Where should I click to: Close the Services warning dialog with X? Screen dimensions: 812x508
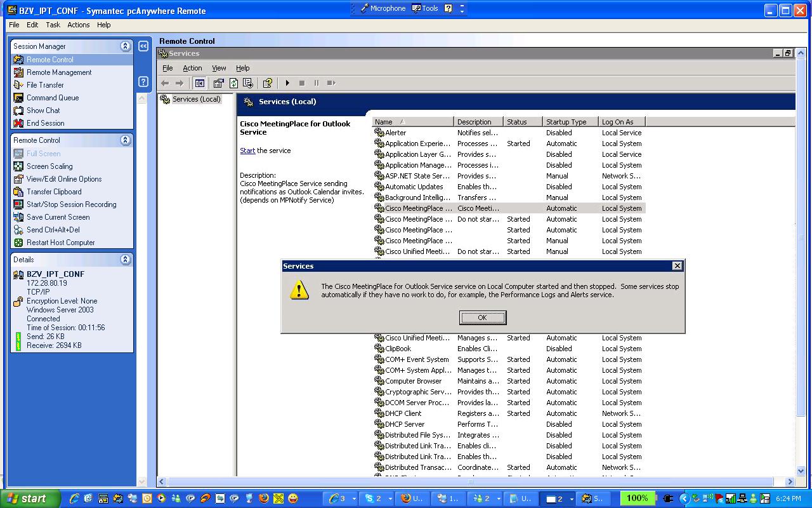(677, 266)
